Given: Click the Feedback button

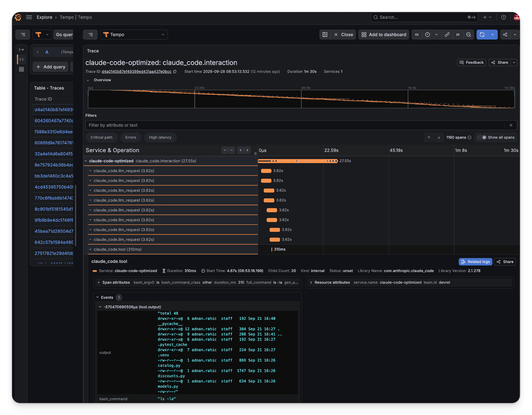Looking at the screenshot, I should [471, 62].
